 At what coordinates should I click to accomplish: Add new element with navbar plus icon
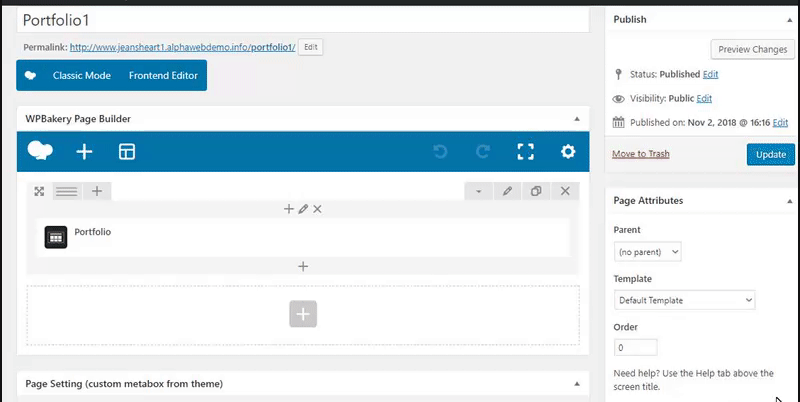84,152
